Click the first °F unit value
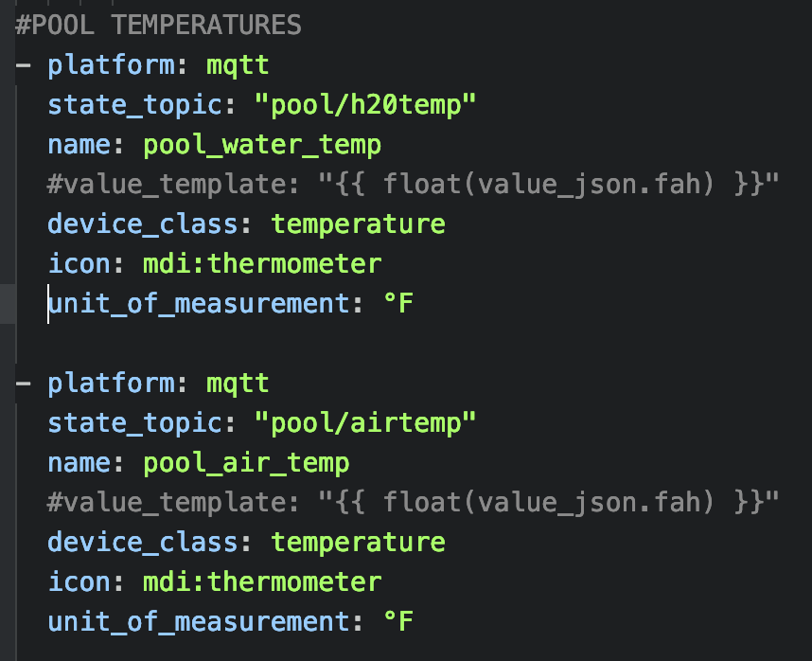812x661 pixels. (x=398, y=303)
